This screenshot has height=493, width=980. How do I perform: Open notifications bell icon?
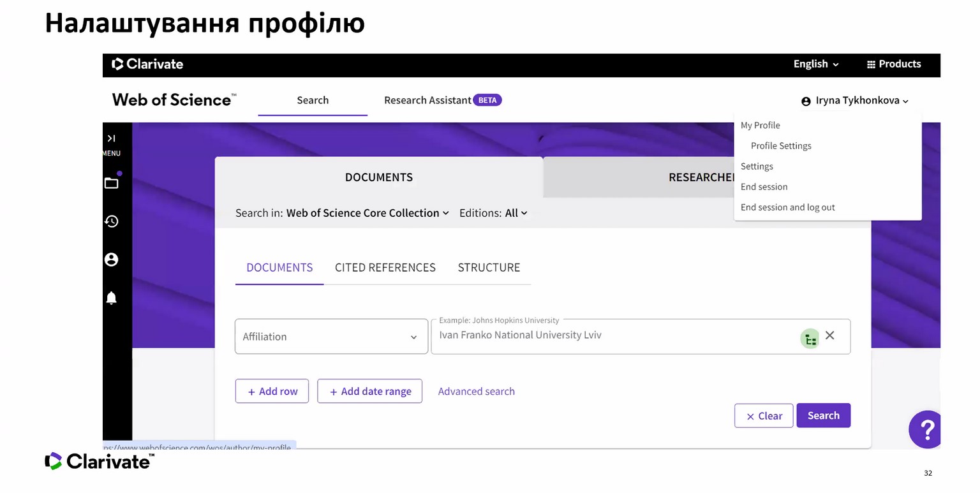(112, 298)
